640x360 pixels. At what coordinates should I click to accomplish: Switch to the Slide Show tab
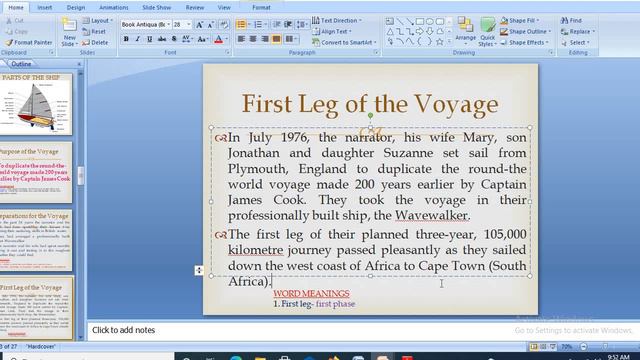click(x=157, y=7)
